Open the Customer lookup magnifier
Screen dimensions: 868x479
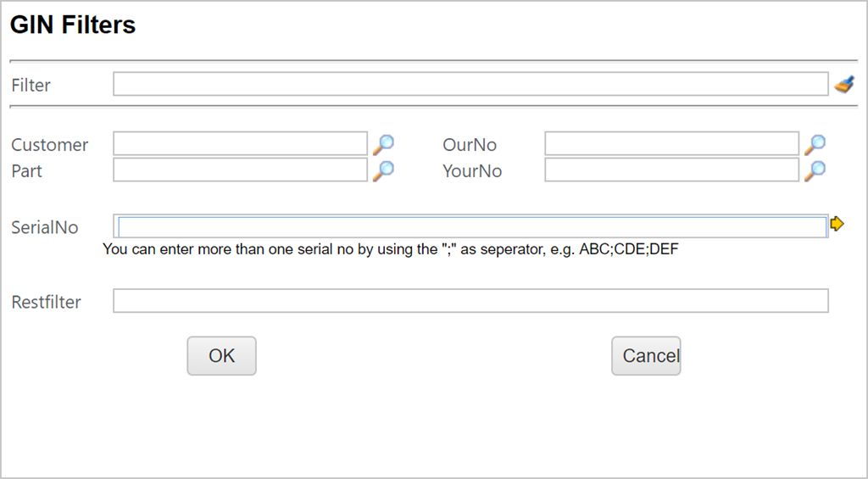click(x=384, y=144)
